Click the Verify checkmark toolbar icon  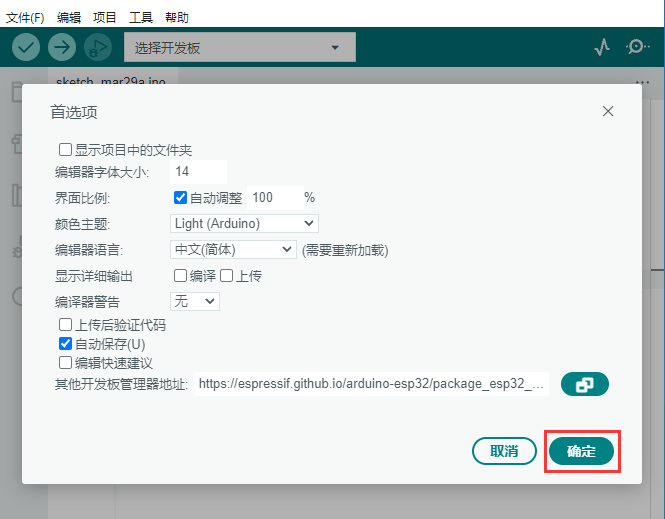[26, 47]
